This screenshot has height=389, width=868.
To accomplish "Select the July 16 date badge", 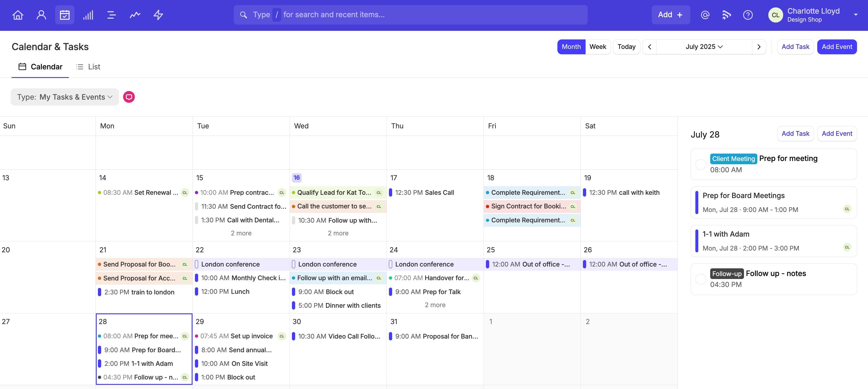I will (x=297, y=178).
